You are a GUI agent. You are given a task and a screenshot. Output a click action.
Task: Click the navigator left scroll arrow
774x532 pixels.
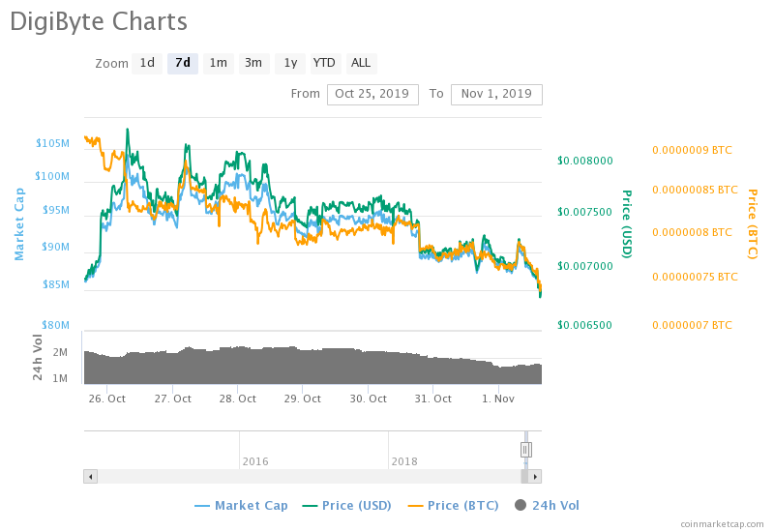(x=90, y=476)
